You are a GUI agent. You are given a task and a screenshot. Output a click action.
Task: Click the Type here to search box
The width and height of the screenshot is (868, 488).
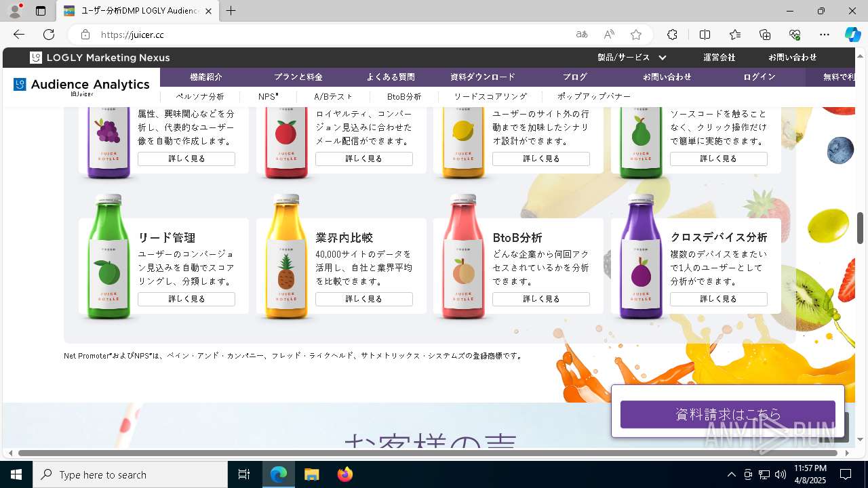(x=130, y=474)
